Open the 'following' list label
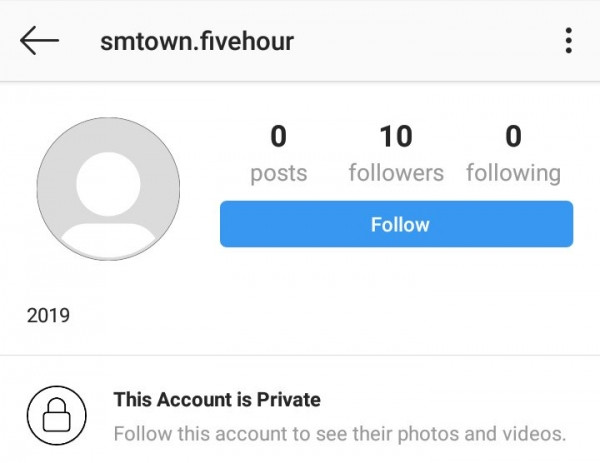The width and height of the screenshot is (600, 463). [x=513, y=173]
